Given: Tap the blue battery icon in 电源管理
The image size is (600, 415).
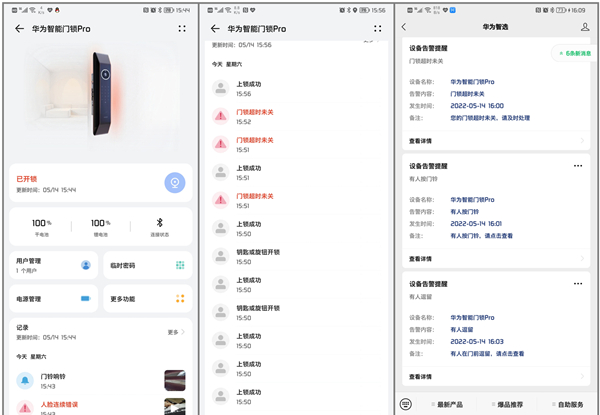Looking at the screenshot, I should 86,298.
